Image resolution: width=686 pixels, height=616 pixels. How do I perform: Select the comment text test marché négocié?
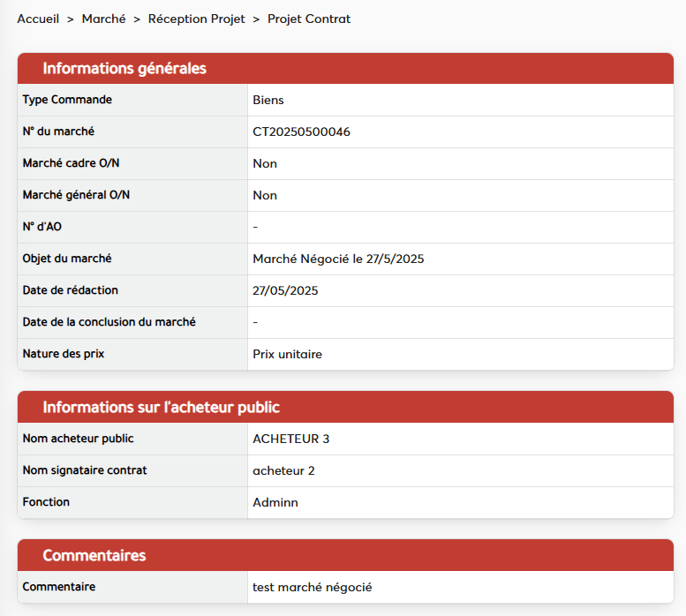[312, 587]
